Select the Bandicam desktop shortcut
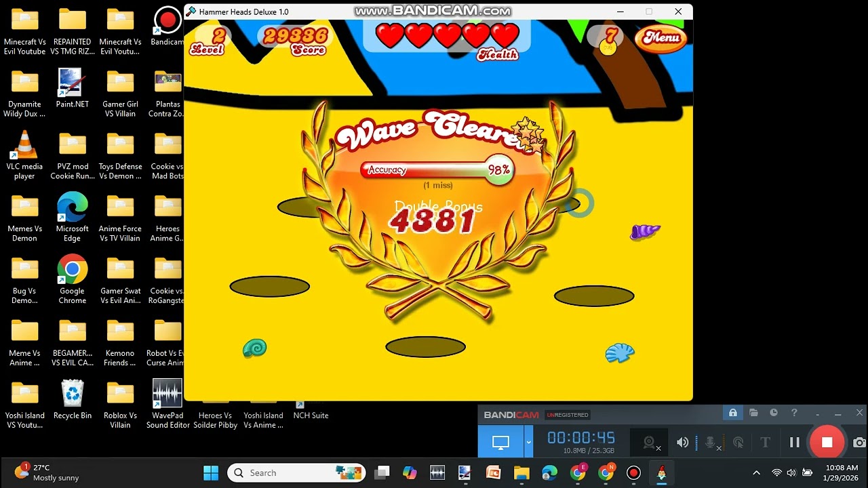868x488 pixels. click(x=167, y=28)
